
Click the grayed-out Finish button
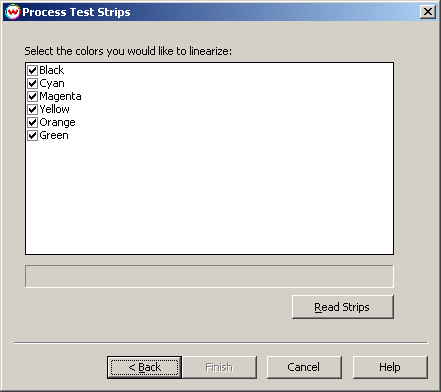tap(219, 367)
